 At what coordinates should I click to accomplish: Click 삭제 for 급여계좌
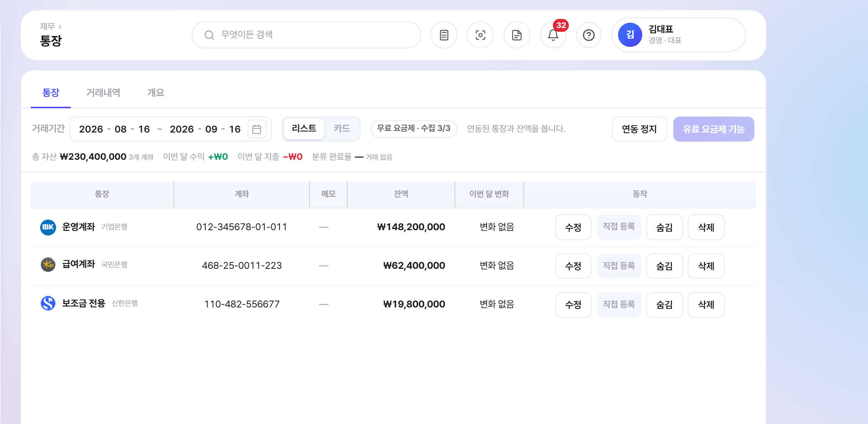tap(706, 266)
